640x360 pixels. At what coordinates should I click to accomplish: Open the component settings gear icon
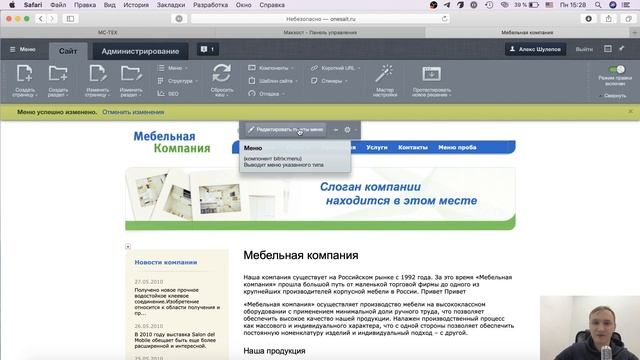tap(347, 130)
